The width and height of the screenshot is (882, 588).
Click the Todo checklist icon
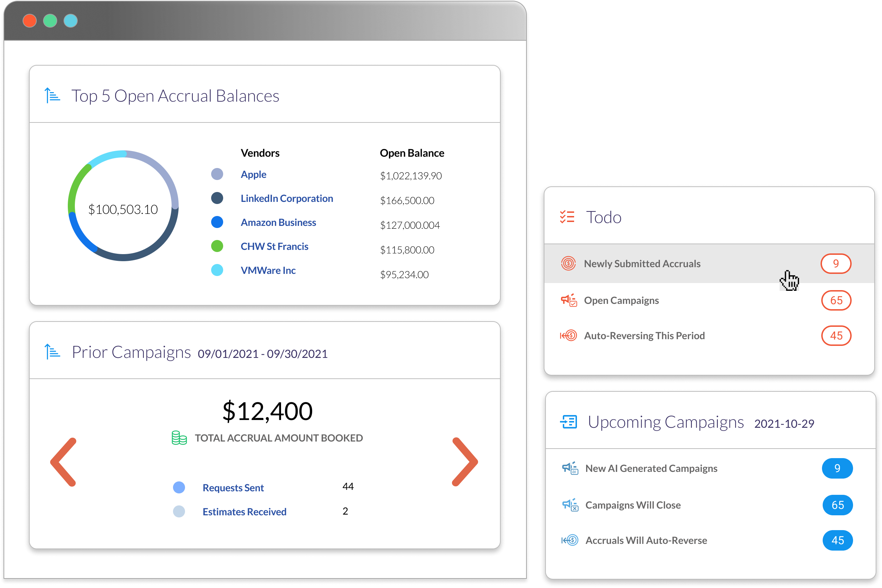tap(567, 217)
